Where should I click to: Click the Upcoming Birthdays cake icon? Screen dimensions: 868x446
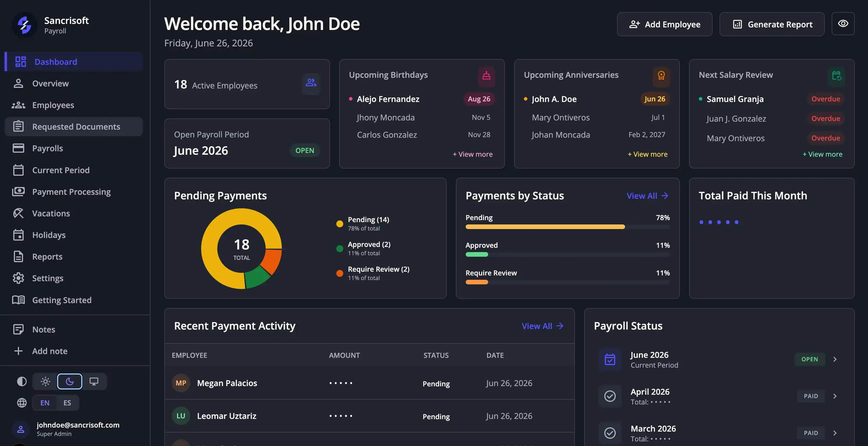point(486,75)
